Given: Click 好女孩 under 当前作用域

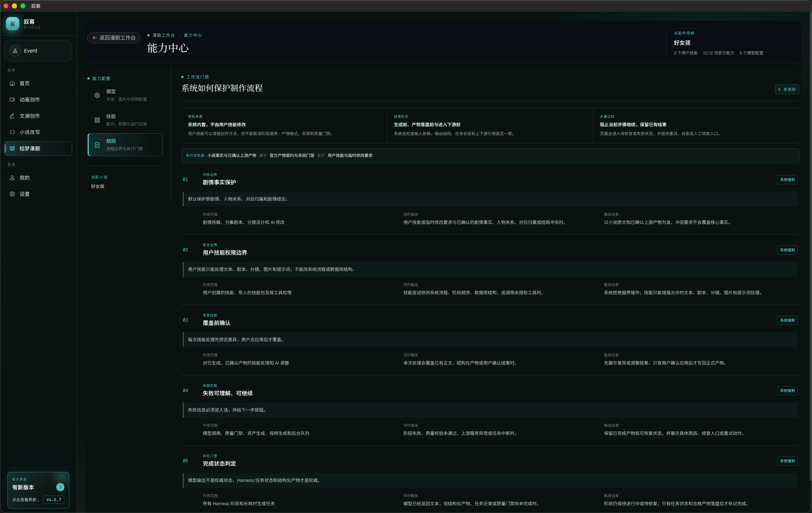Looking at the screenshot, I should click(x=682, y=43).
